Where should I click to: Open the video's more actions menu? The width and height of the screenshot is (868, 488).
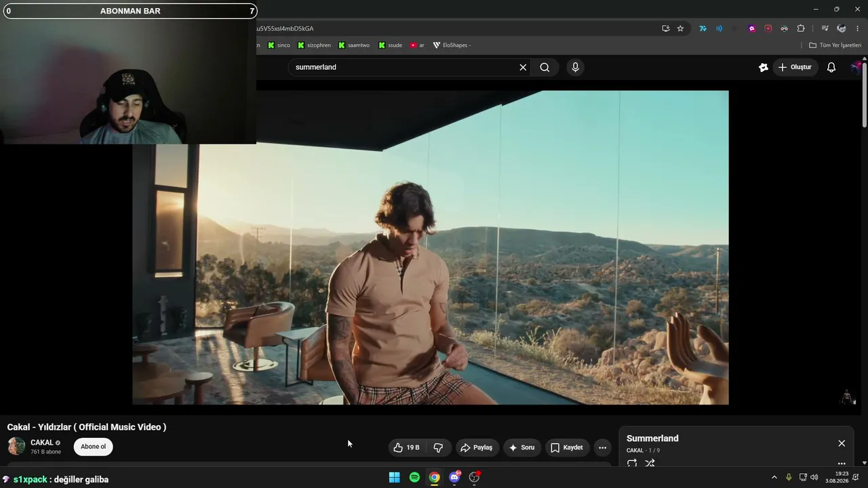tap(602, 447)
